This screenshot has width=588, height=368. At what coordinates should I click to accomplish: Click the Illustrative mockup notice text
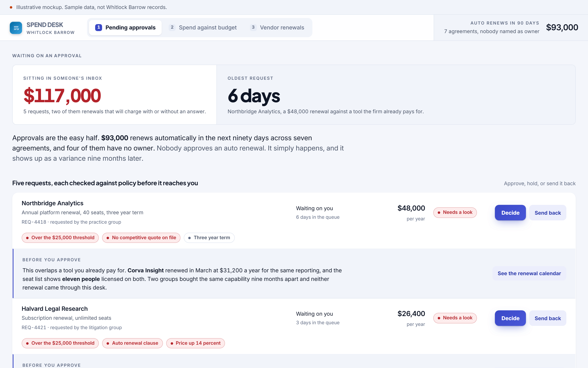pyautogui.click(x=92, y=7)
